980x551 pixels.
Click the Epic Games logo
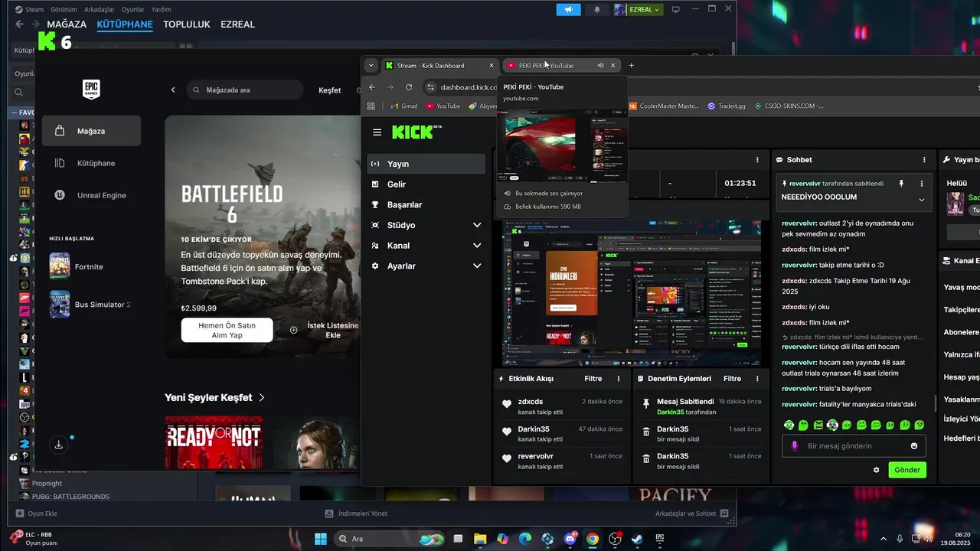[x=92, y=90]
